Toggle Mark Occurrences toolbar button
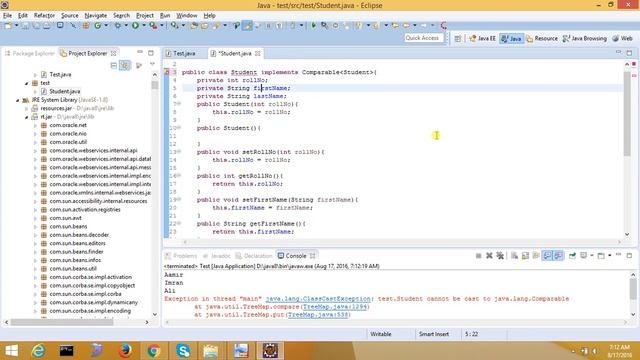Image resolution: width=640 pixels, height=360 pixels. [x=247, y=25]
